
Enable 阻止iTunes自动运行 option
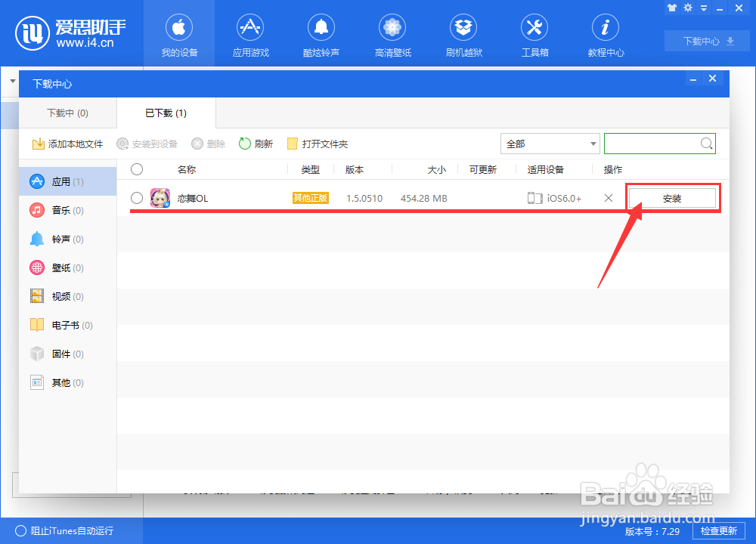point(23,531)
